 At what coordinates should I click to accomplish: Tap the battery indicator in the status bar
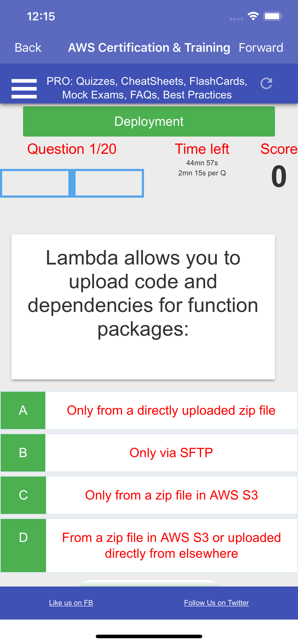(273, 16)
